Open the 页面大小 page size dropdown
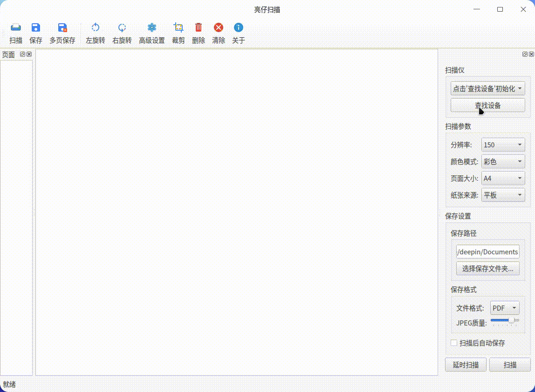Viewport: 535px width, 392px height. point(503,178)
